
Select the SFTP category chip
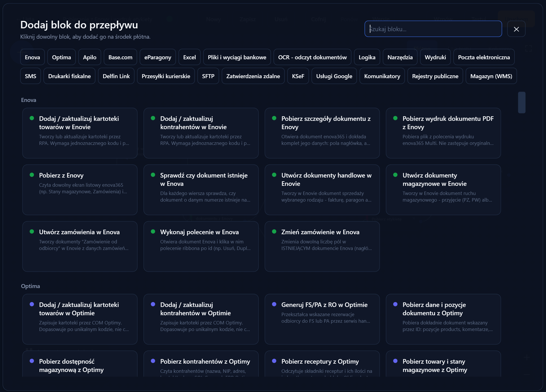click(208, 76)
